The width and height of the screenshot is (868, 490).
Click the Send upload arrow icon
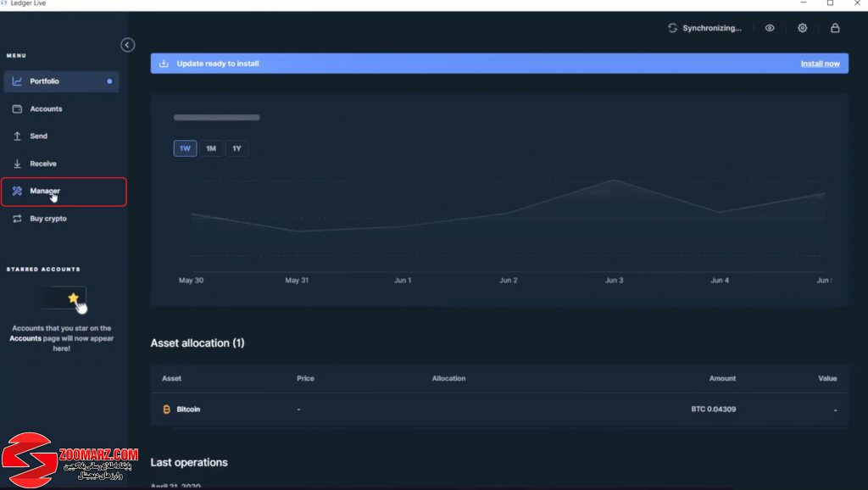17,136
